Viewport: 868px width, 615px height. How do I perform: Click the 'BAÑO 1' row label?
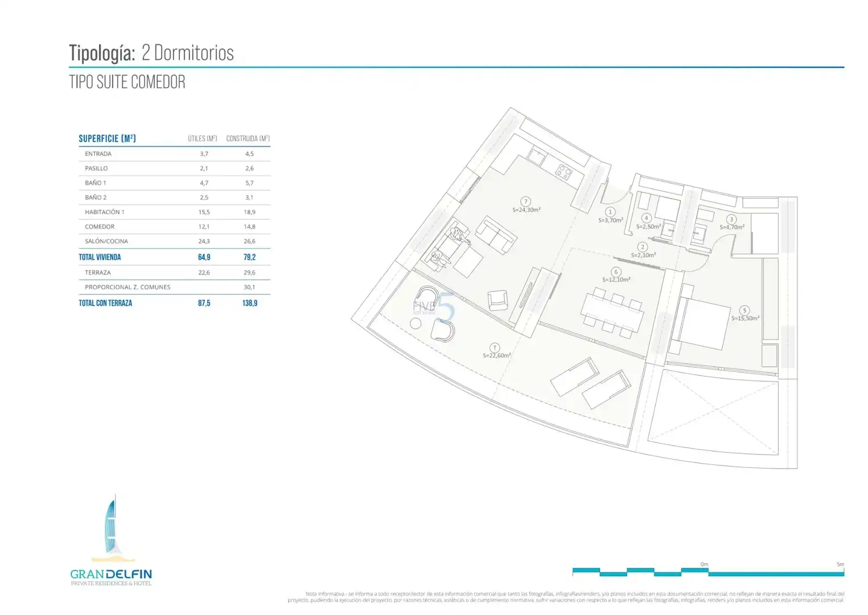[96, 183]
